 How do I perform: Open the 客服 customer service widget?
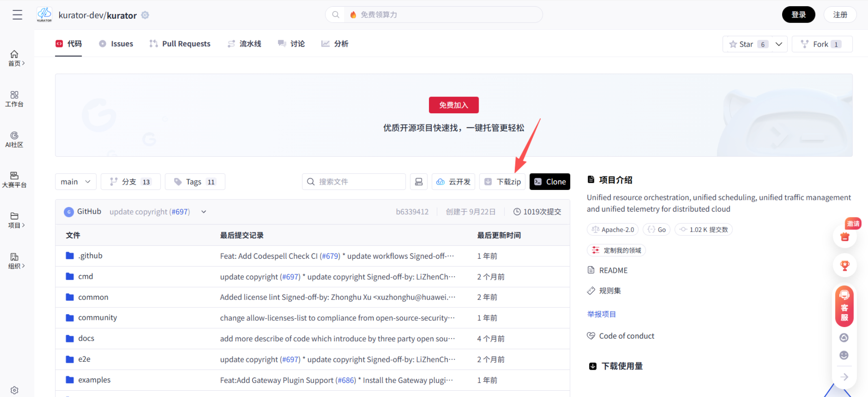coord(845,306)
